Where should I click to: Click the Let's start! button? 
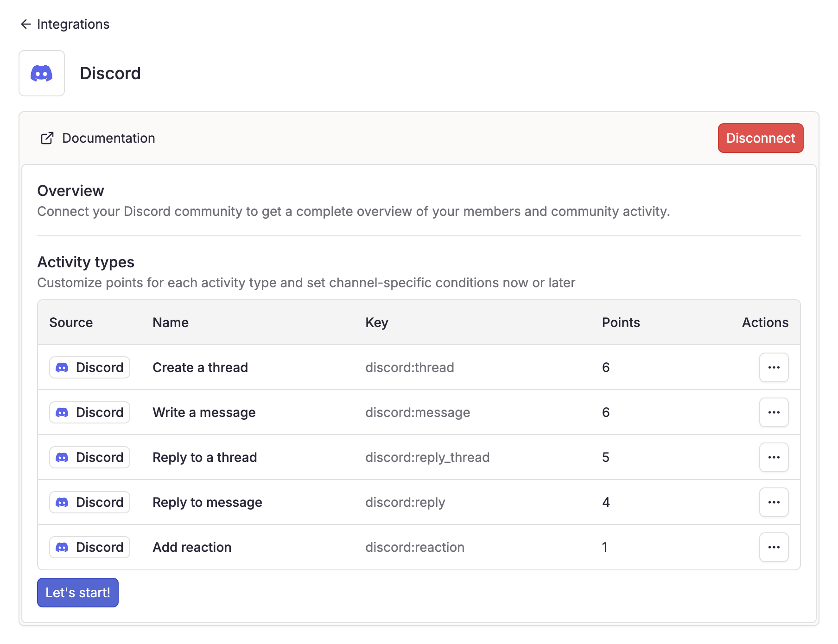78,593
